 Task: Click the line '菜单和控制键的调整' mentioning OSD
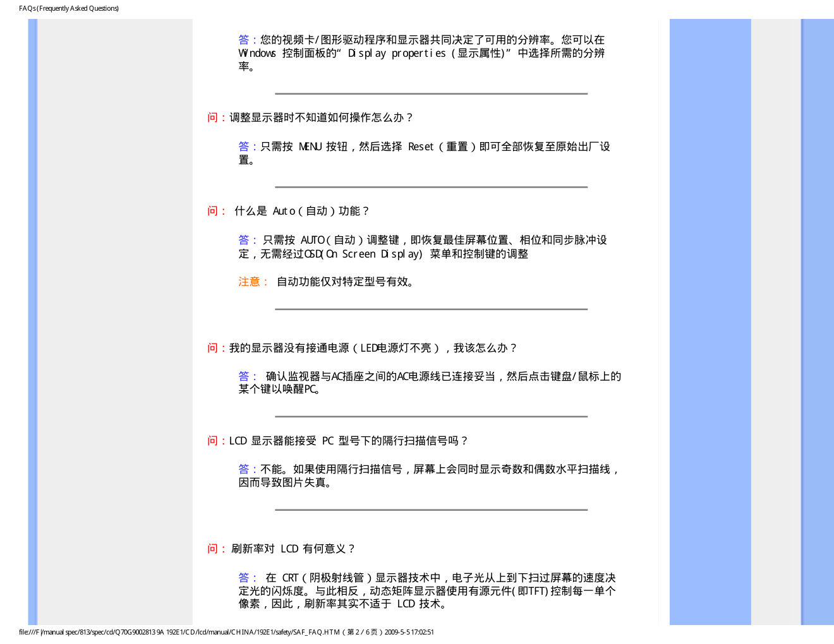tap(384, 254)
